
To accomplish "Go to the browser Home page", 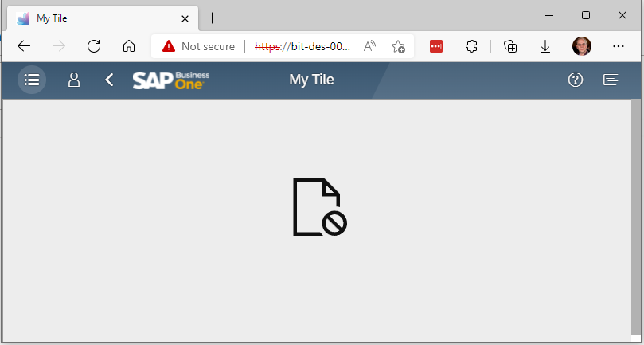I will coord(129,46).
